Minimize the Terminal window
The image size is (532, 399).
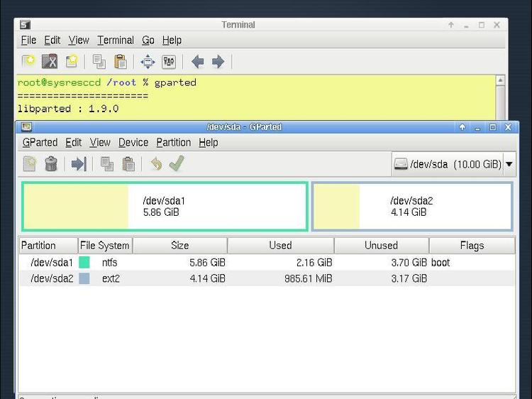466,25
